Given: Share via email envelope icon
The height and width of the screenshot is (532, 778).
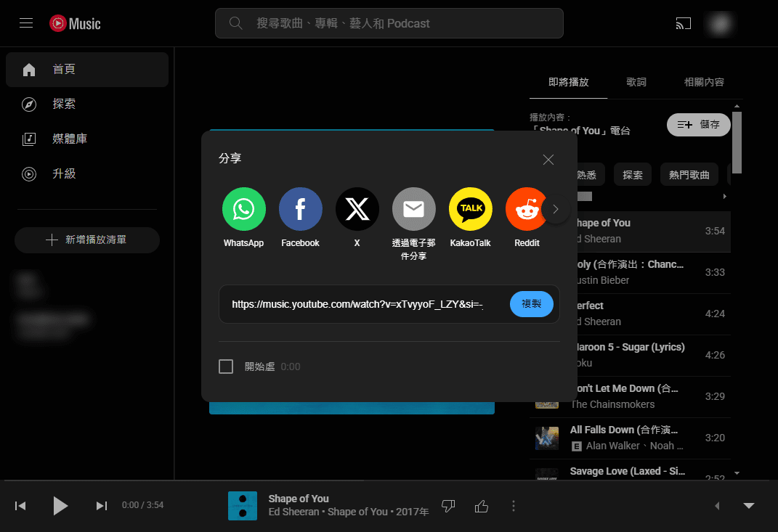Looking at the screenshot, I should pos(414,209).
